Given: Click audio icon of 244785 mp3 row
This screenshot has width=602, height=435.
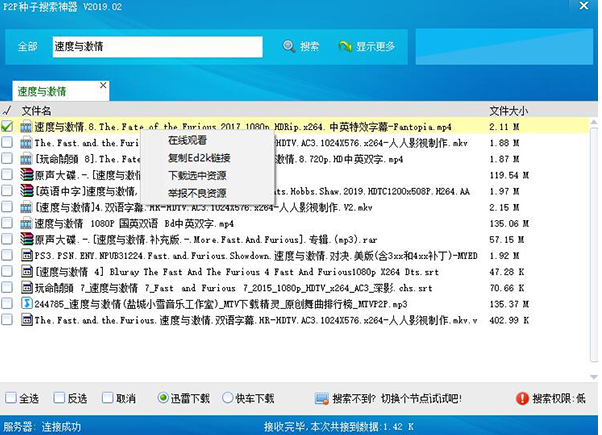Looking at the screenshot, I should click(x=26, y=304).
